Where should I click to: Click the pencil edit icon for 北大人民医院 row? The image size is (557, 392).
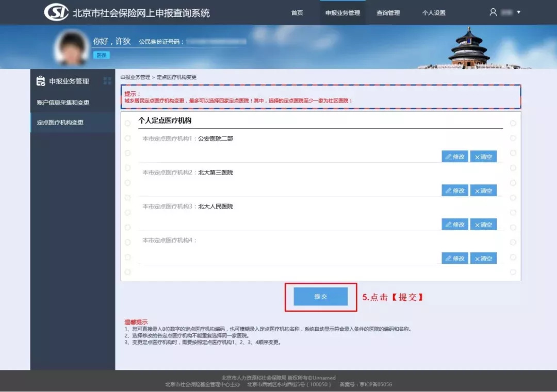[x=448, y=224]
